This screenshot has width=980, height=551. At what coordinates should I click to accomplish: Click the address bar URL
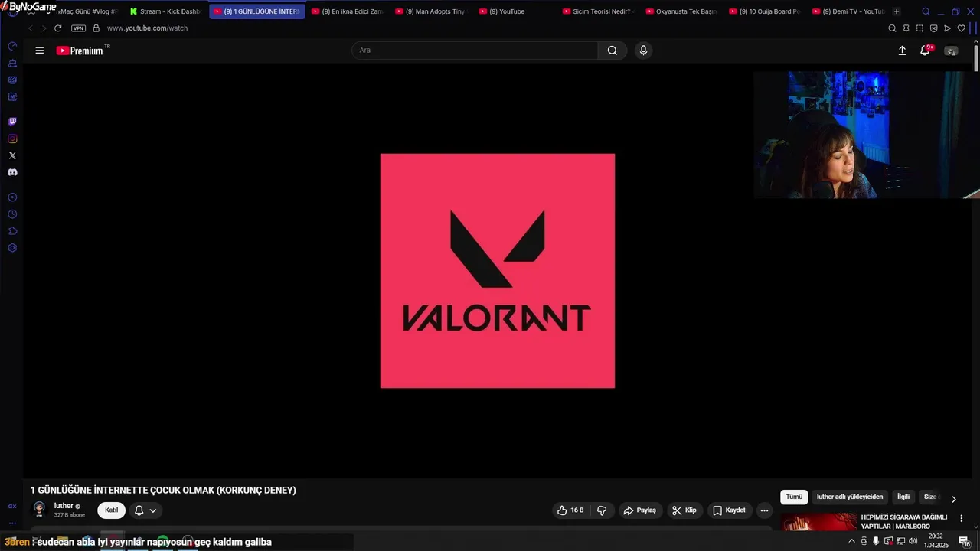(147, 28)
